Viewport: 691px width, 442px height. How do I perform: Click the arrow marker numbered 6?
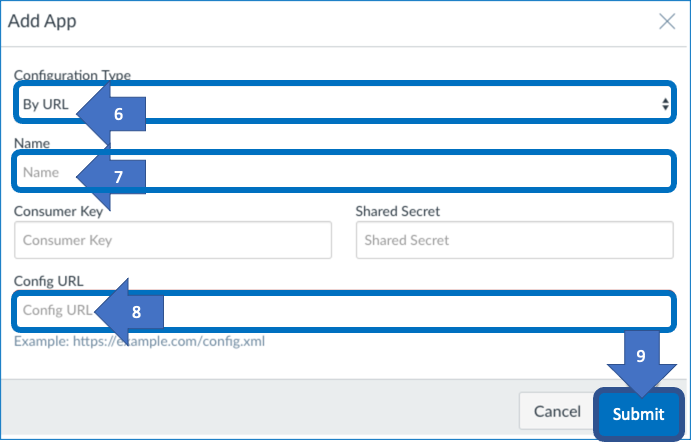tap(111, 114)
